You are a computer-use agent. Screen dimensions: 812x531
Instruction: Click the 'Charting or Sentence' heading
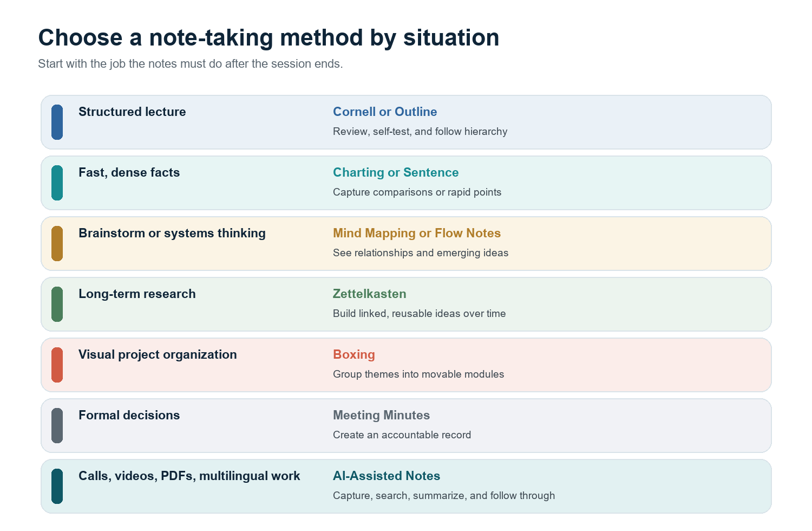(x=396, y=172)
